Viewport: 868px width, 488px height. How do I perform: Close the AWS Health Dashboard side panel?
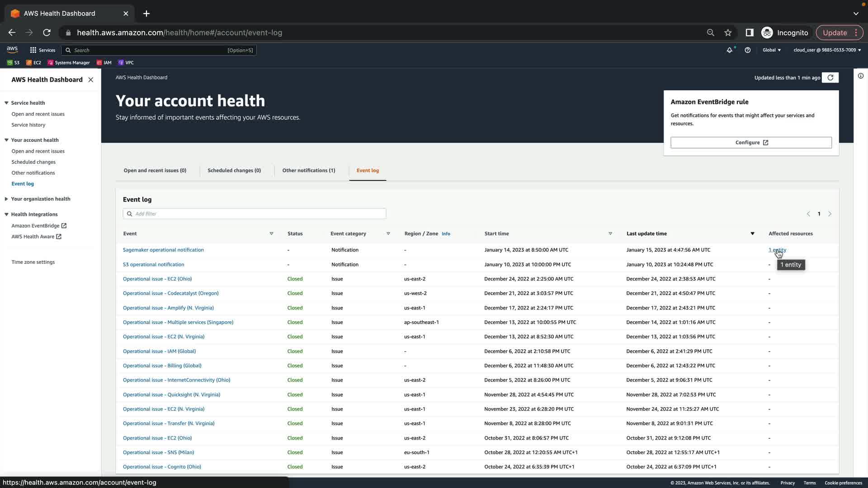point(91,80)
